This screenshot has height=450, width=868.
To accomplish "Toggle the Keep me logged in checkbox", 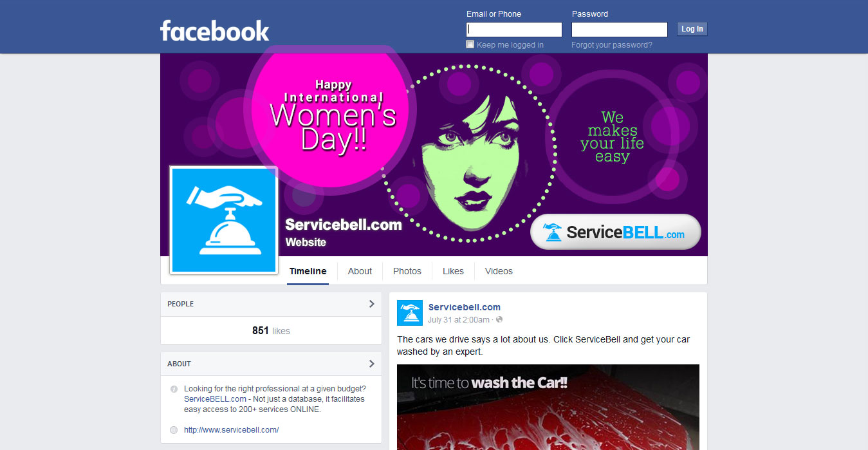I will [470, 44].
